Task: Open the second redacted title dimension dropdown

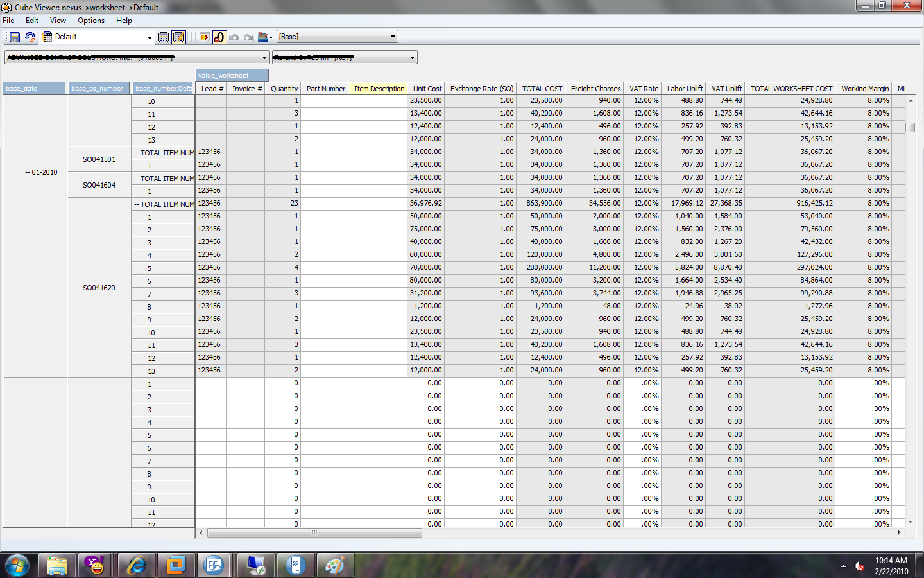Action: [x=412, y=58]
